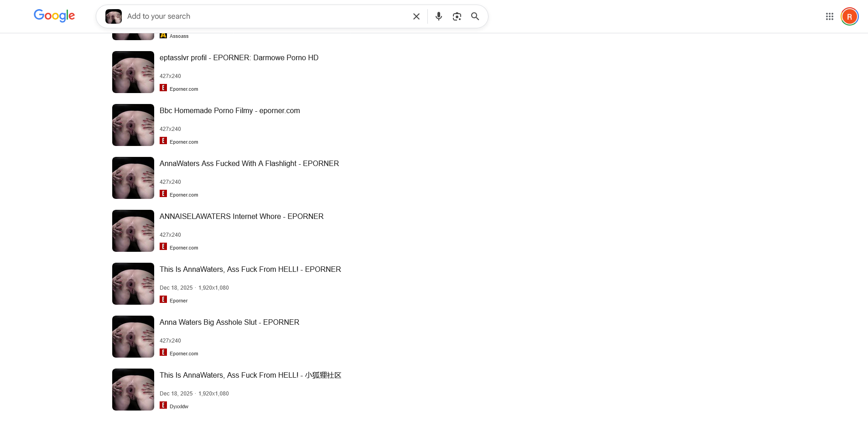
Task: Clear the search with the X icon
Action: pos(416,16)
